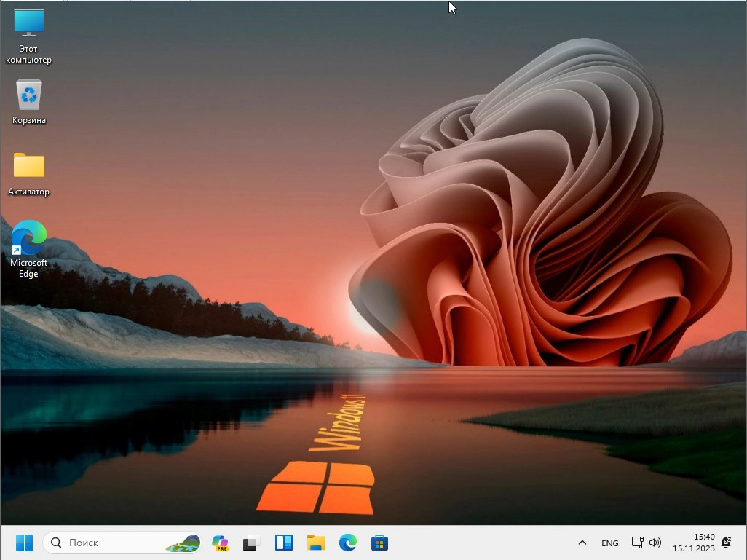Open the clock showing 15:40

[704, 537]
